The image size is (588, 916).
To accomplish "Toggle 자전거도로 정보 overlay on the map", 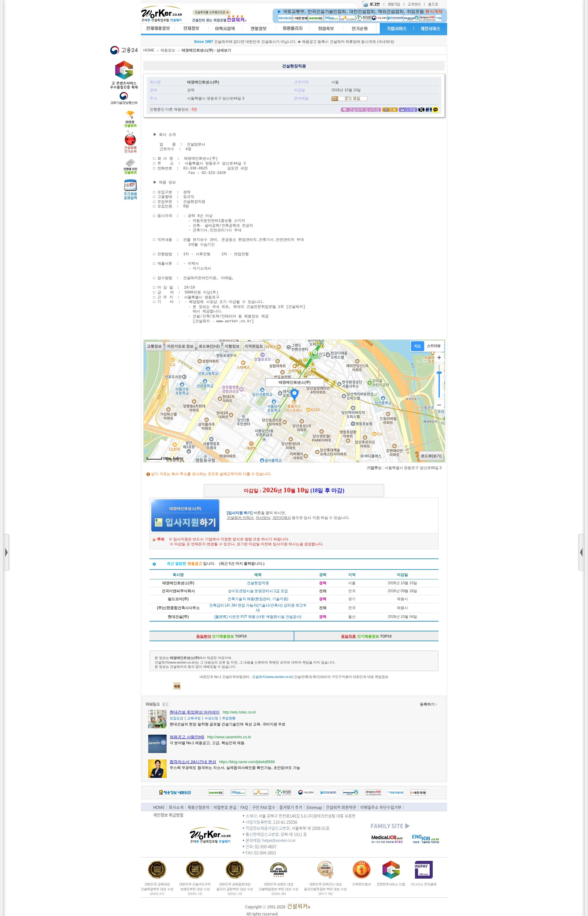I will 180,346.
